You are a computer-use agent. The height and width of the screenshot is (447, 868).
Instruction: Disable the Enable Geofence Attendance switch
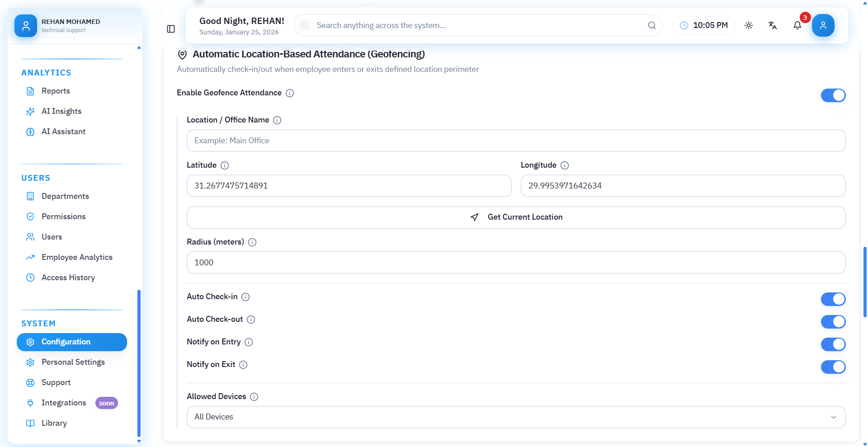(833, 95)
